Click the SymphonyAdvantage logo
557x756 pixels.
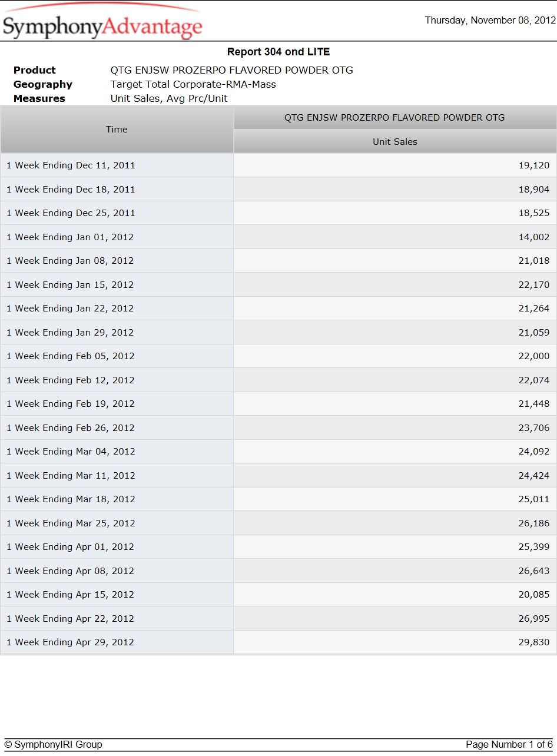point(102,22)
